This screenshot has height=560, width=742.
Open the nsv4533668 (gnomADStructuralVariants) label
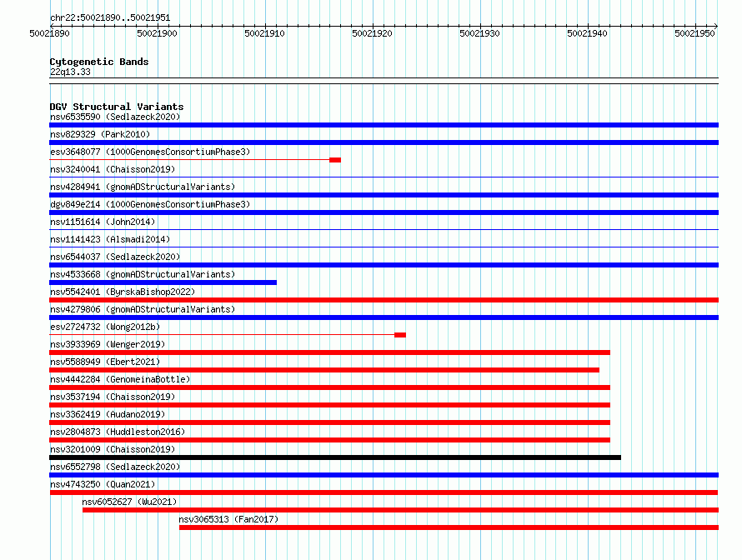click(x=143, y=274)
